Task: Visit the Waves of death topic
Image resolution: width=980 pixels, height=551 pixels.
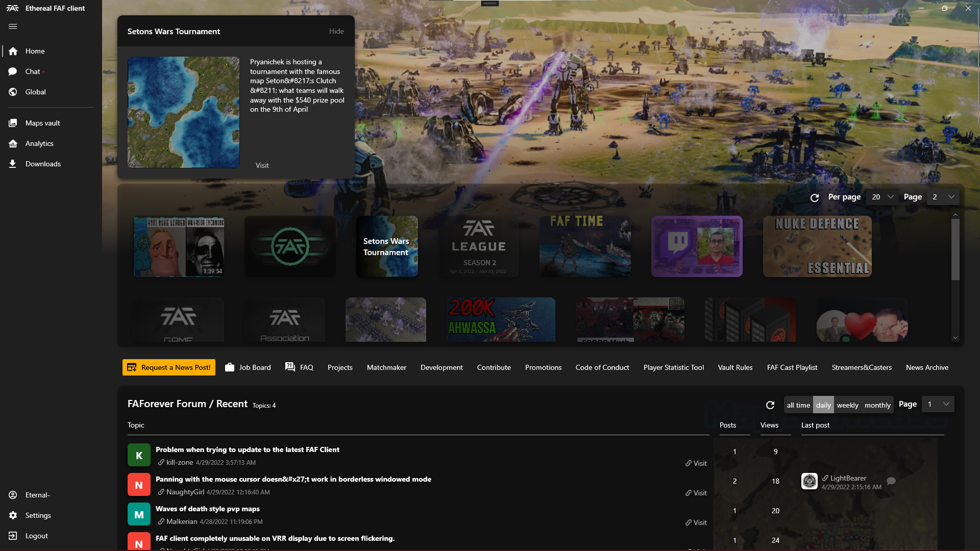Action: 696,522
